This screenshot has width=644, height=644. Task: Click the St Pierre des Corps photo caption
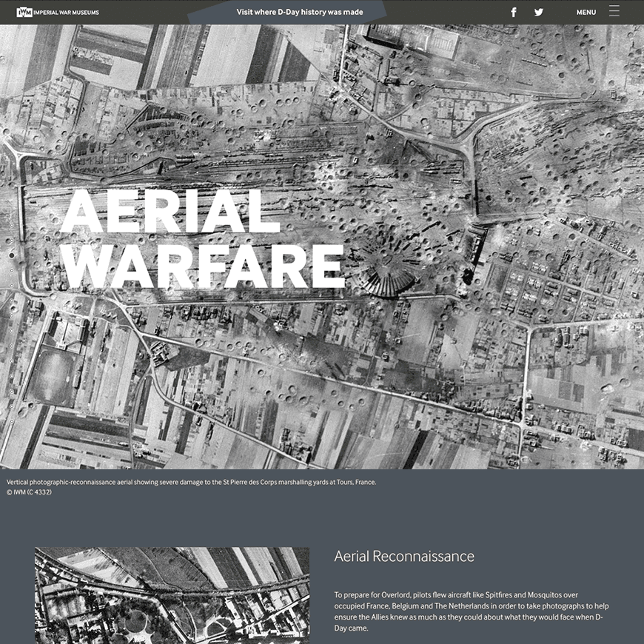[192, 482]
